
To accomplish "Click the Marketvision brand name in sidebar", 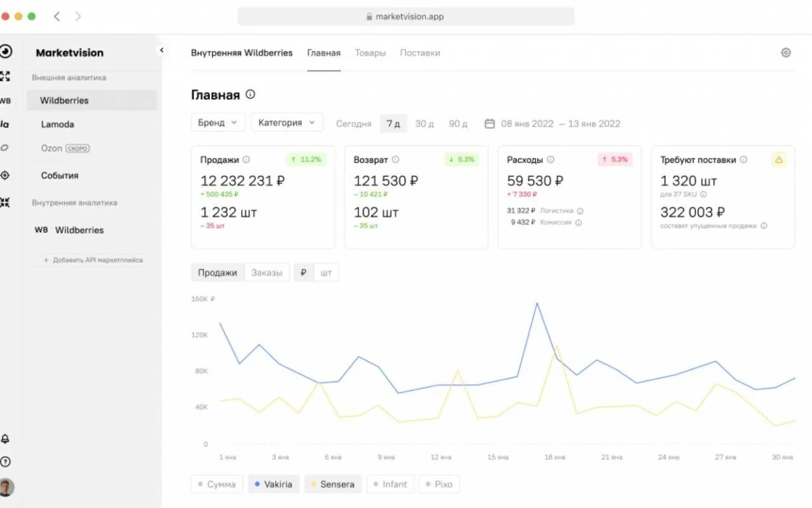I will click(x=70, y=53).
